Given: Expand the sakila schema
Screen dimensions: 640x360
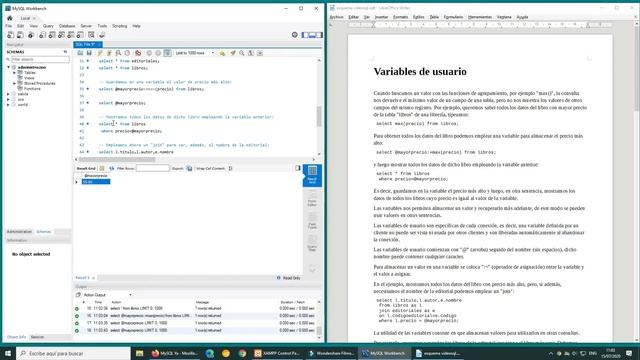Looking at the screenshot, I should (x=8, y=94).
